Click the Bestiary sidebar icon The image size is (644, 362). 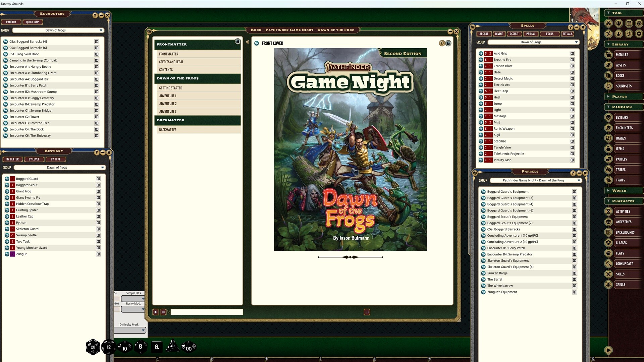point(608,118)
